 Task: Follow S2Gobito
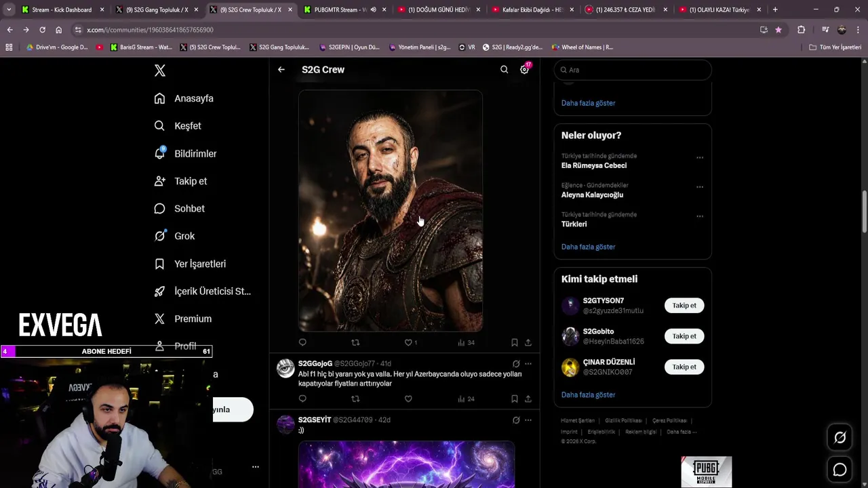point(684,336)
